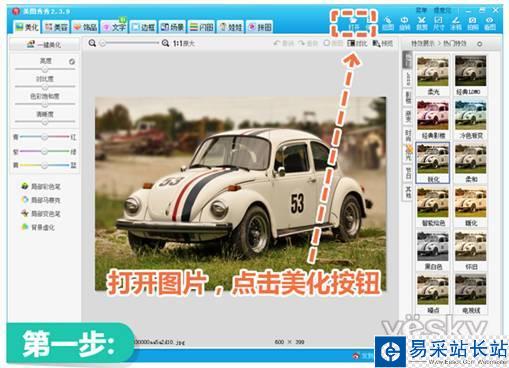Open the 文字 tab
Image resolution: width=509 pixels, height=368 pixels.
click(x=114, y=27)
